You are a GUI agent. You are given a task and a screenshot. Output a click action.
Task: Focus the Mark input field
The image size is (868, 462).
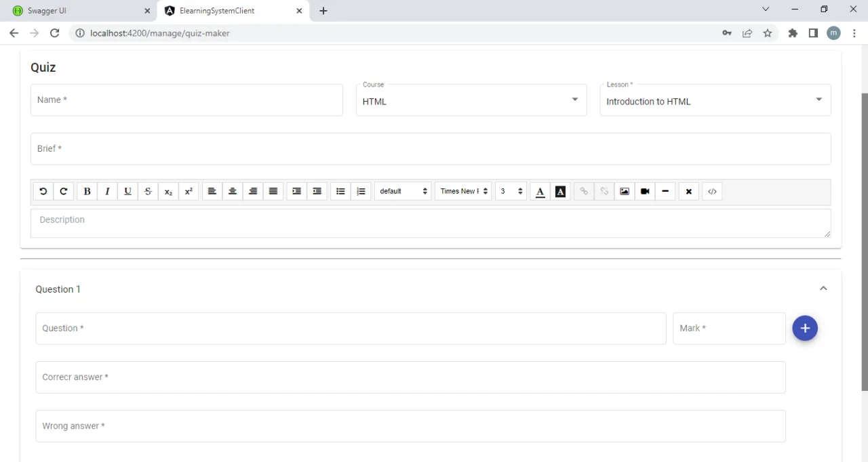click(729, 329)
